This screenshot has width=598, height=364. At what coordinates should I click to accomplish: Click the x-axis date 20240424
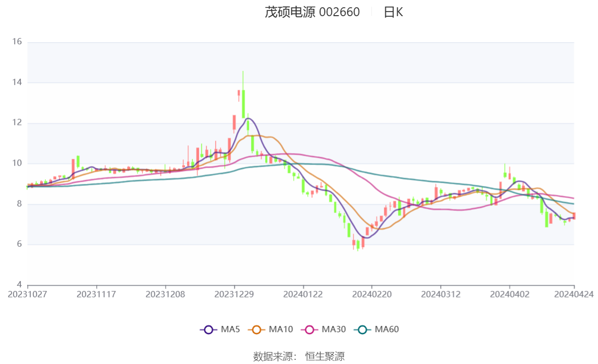(574, 294)
